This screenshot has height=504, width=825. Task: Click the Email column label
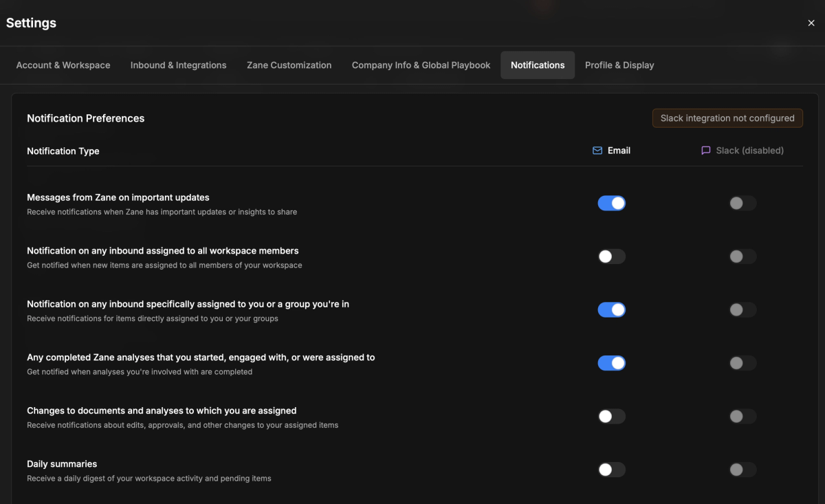point(619,151)
